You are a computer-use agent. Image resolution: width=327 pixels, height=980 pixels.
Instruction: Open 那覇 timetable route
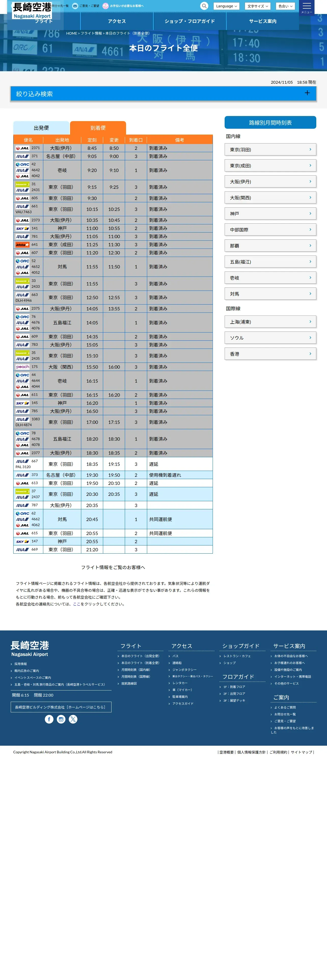pos(270,245)
